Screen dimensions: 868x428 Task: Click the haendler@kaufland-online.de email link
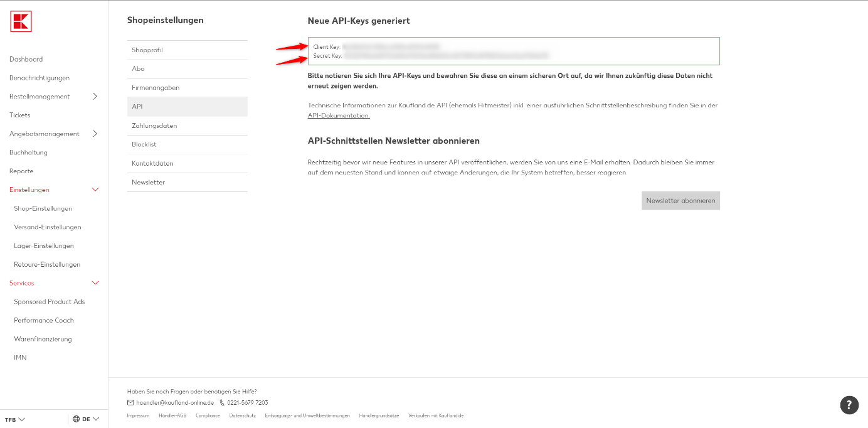[x=175, y=403]
